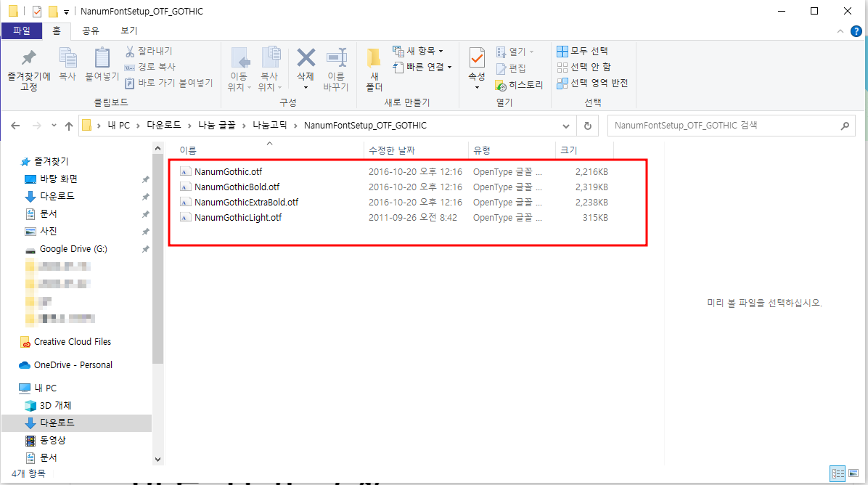Create a New folder (새 폴더)
Image resolution: width=868 pixels, height=485 pixels.
coord(374,70)
